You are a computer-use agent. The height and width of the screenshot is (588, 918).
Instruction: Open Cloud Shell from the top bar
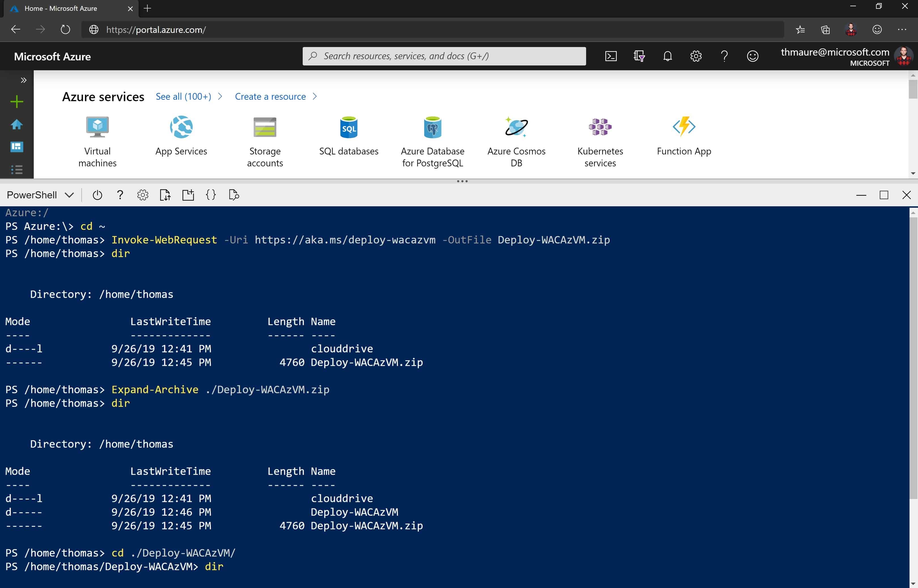pyautogui.click(x=611, y=56)
